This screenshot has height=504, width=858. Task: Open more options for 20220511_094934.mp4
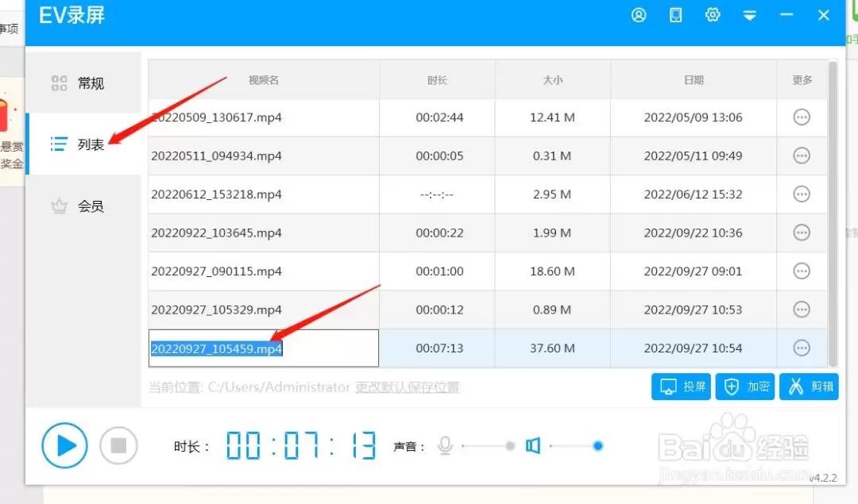tap(802, 156)
